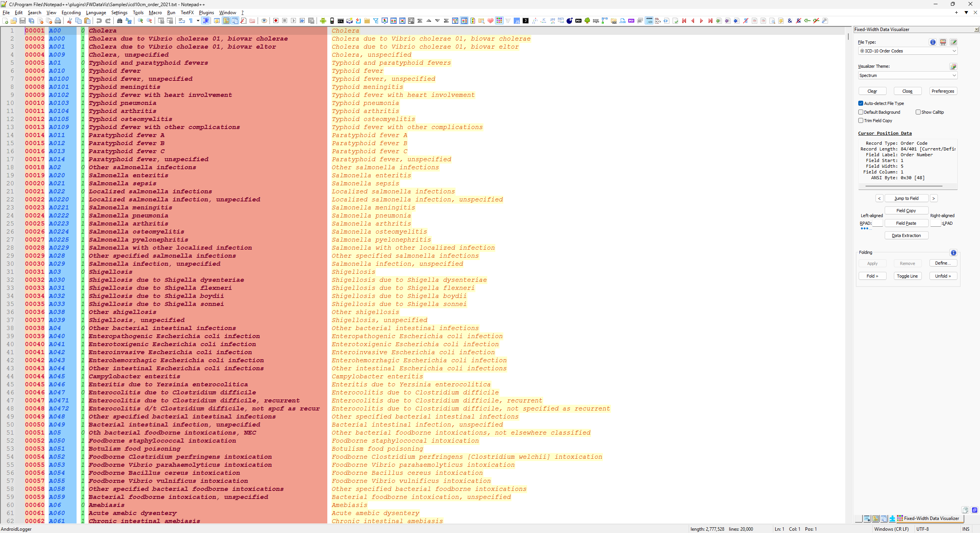Click the Data Extraction button

[906, 235]
